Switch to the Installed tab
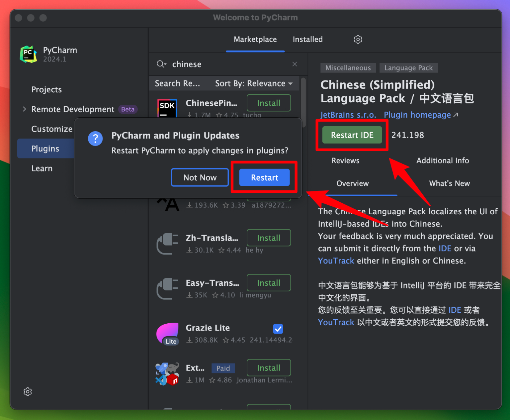This screenshot has height=420, width=510. pos(307,40)
